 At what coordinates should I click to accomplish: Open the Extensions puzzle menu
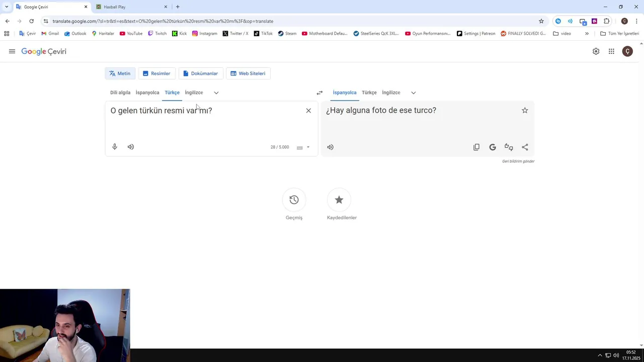pyautogui.click(x=606, y=21)
